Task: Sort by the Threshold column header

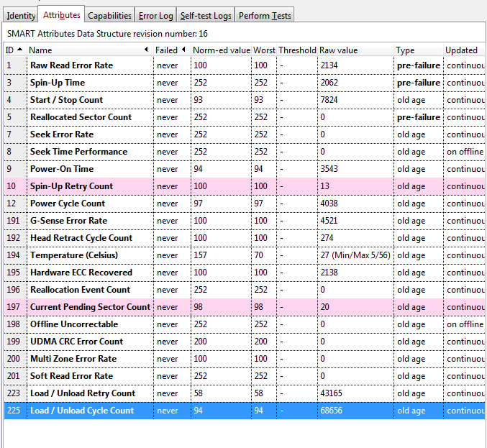Action: click(297, 50)
